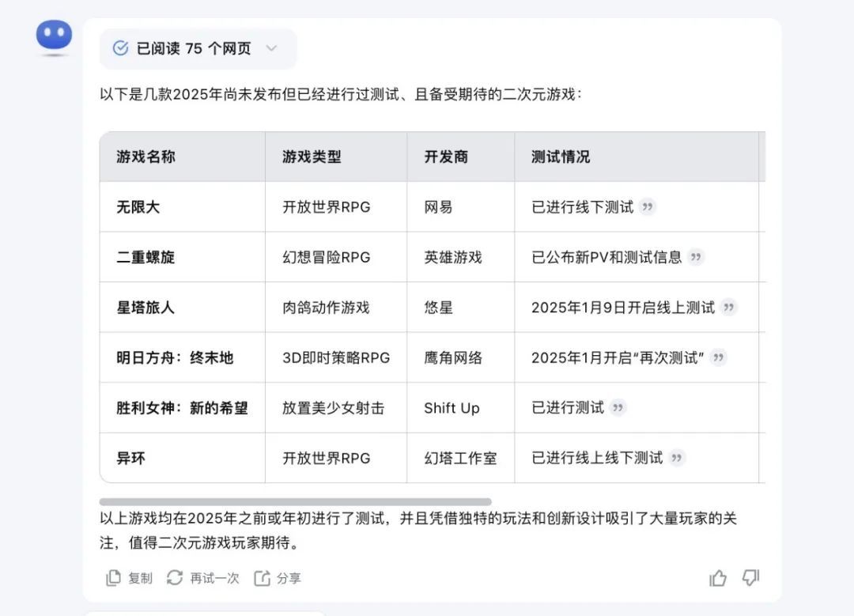Open citation quote icon in 星塔旅人 row

pos(728,308)
